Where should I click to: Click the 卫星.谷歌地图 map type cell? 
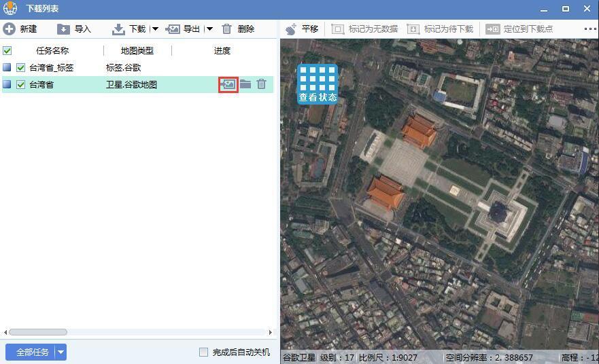click(x=131, y=85)
